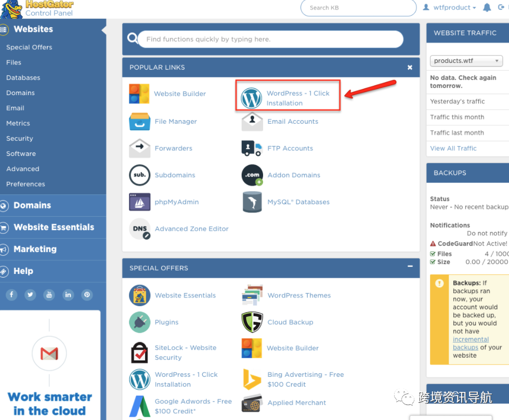Open the notifications bell icon
The height and width of the screenshot is (420, 509).
pos(487,7)
